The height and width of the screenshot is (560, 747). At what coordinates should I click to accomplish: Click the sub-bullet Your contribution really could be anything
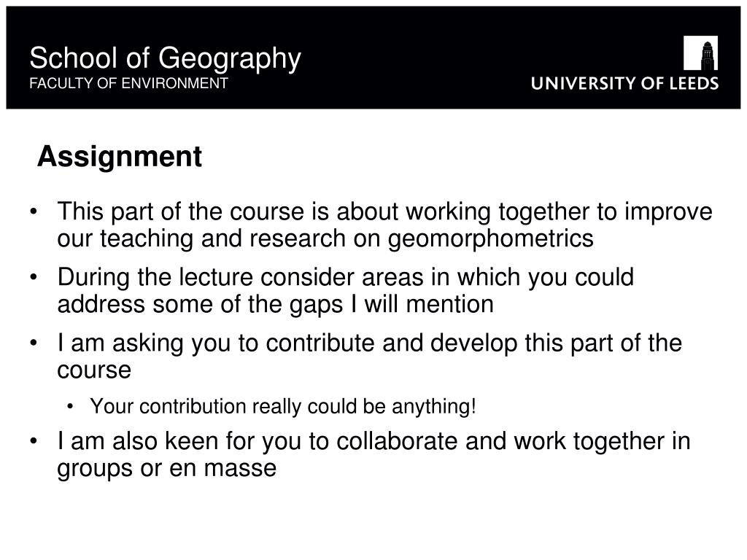pos(283,407)
